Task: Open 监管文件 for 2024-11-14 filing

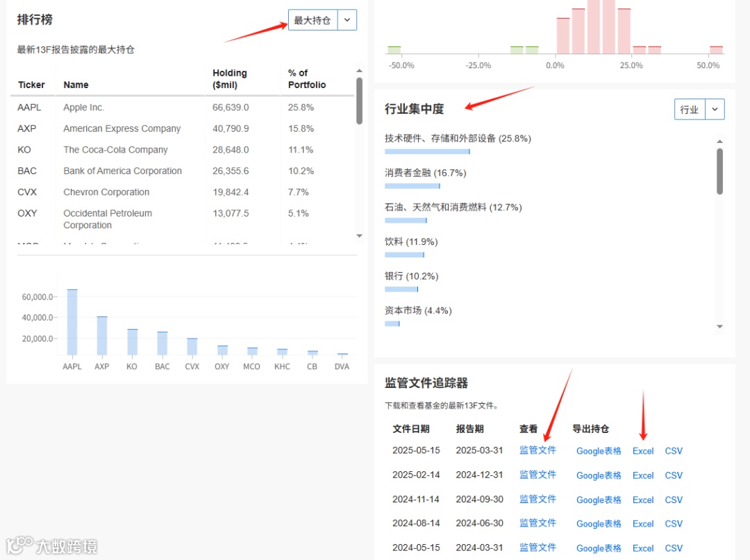Action: click(x=537, y=499)
